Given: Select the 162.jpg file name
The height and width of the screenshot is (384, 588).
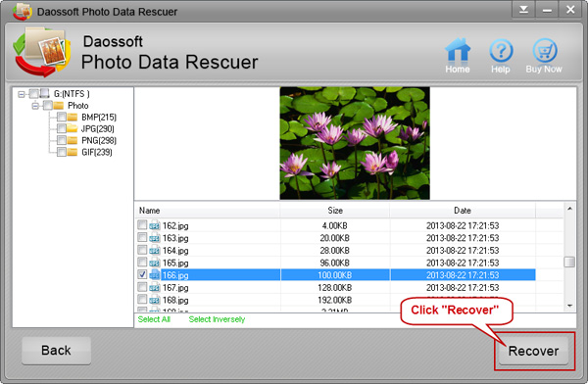Looking at the screenshot, I should click(175, 225).
